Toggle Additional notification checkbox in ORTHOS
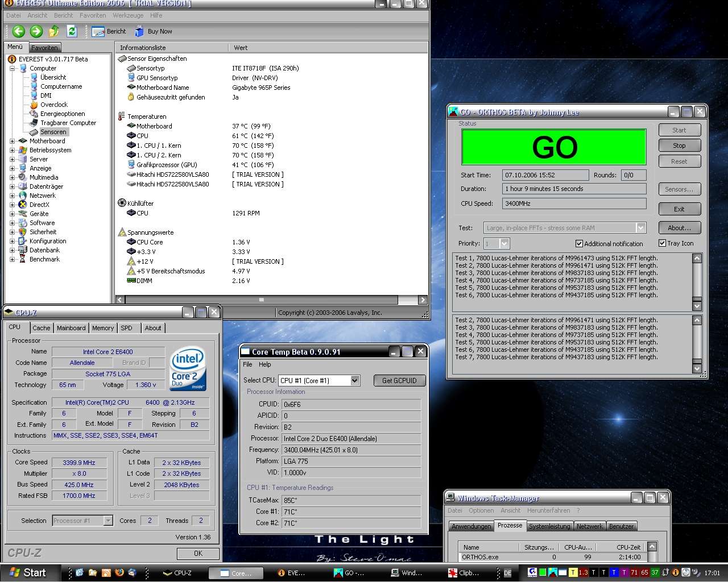Screen dimensions: 728x582 [579, 244]
